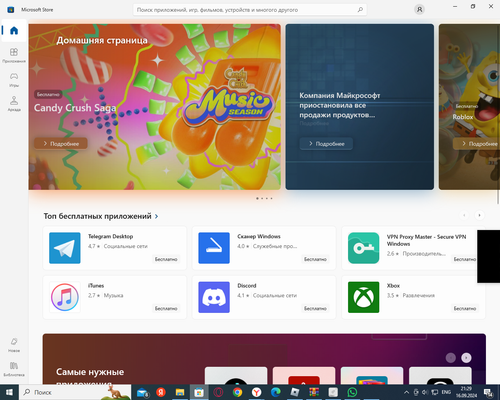Launch Opera browser from taskbar
This screenshot has width=500, height=400.
(x=218, y=392)
